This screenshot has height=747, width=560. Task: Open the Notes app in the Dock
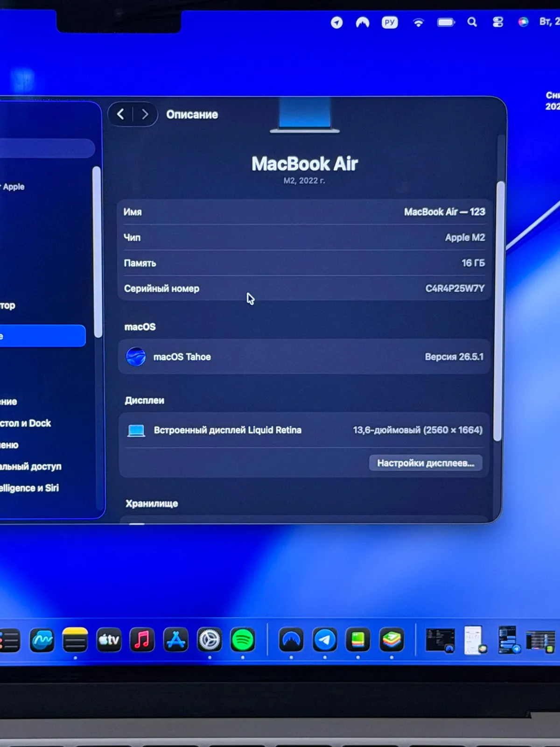(x=75, y=640)
